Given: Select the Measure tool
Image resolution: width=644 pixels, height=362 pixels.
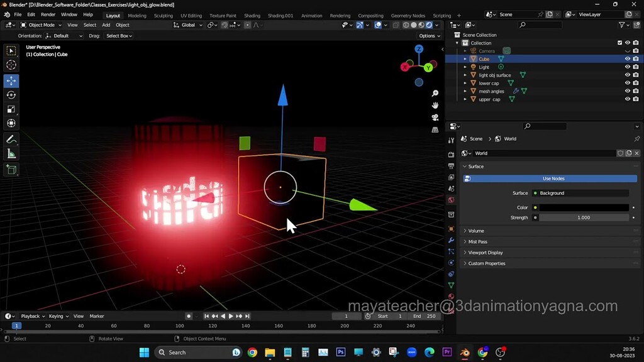Looking at the screenshot, I should [x=11, y=154].
